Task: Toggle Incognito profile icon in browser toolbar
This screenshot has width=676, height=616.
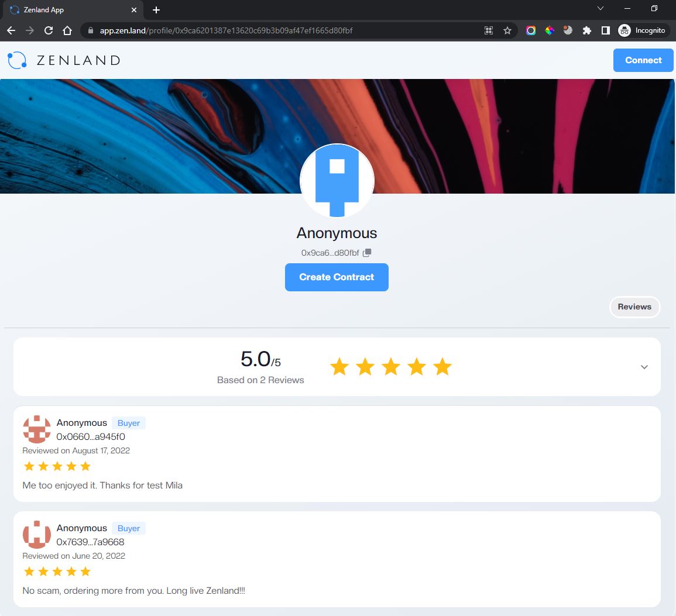Action: (x=624, y=30)
